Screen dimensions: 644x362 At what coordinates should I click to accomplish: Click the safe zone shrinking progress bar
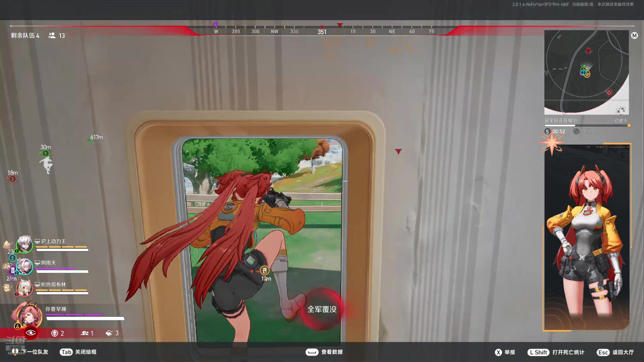pos(587,126)
